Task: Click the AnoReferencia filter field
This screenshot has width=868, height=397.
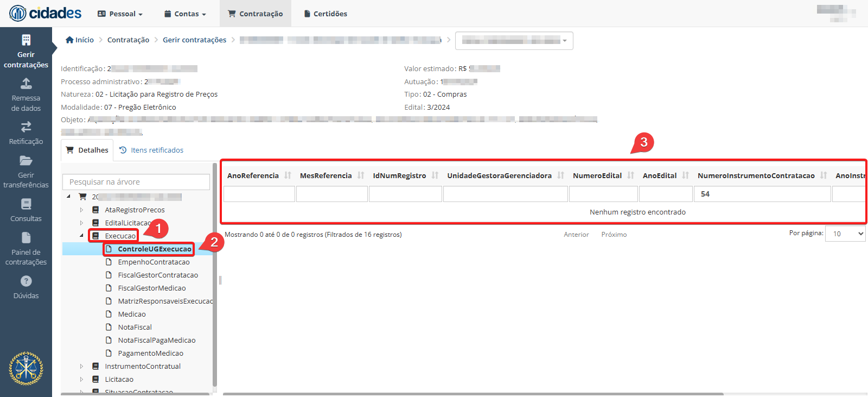Action: click(259, 194)
